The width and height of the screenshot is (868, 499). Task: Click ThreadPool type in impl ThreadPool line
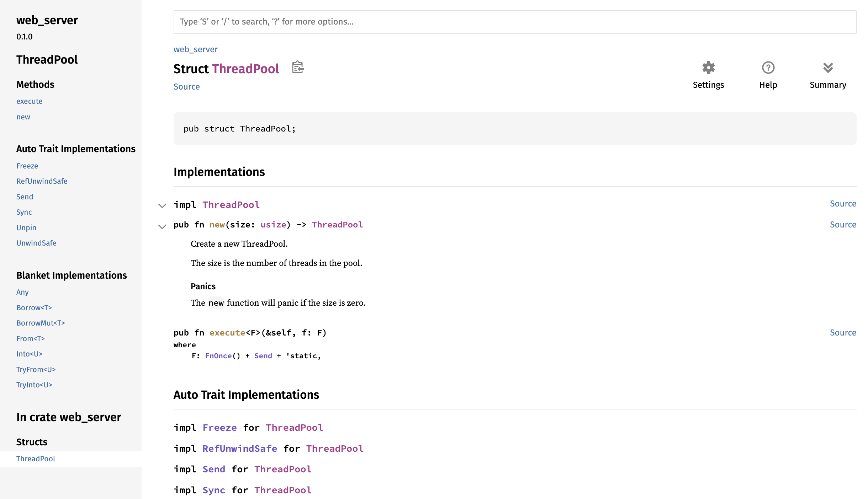[x=231, y=205]
